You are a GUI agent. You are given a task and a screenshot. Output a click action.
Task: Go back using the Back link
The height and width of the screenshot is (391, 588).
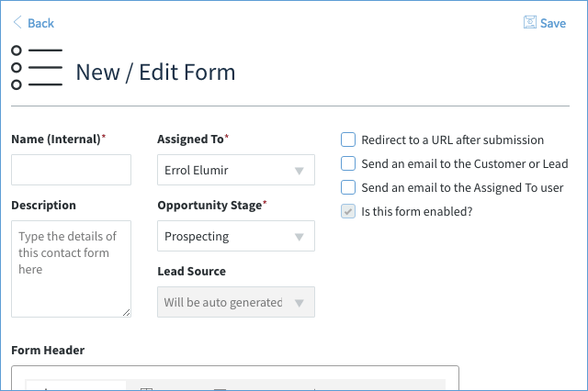point(40,23)
